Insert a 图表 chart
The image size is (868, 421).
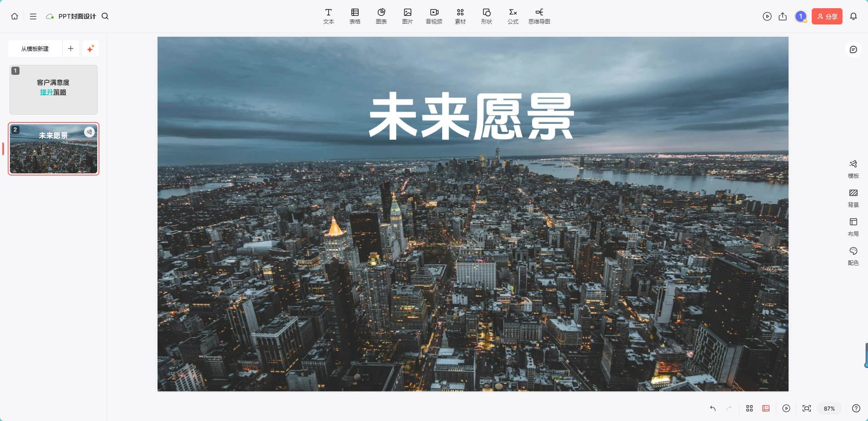381,16
